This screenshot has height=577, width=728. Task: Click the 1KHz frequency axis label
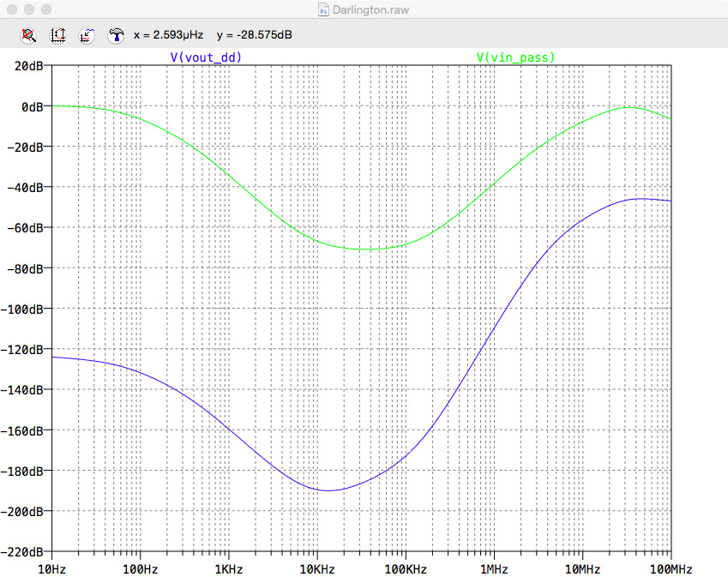click(x=229, y=569)
